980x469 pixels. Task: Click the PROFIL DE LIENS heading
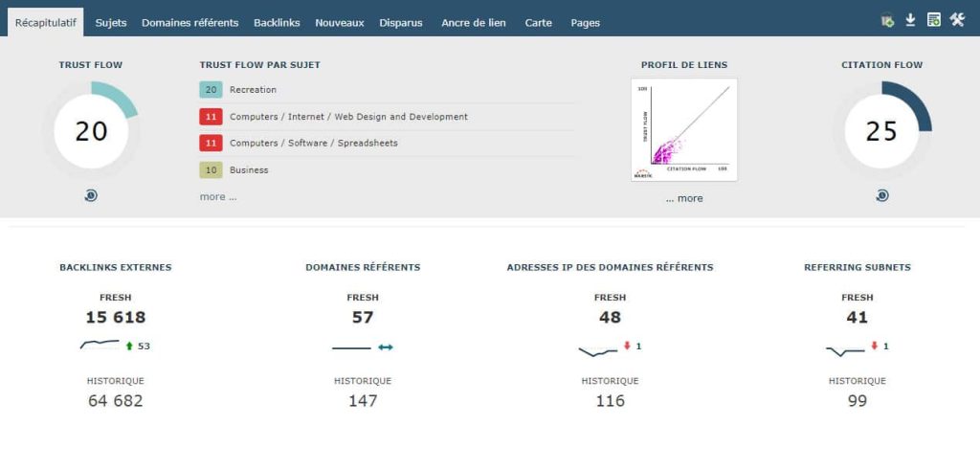pyautogui.click(x=684, y=65)
